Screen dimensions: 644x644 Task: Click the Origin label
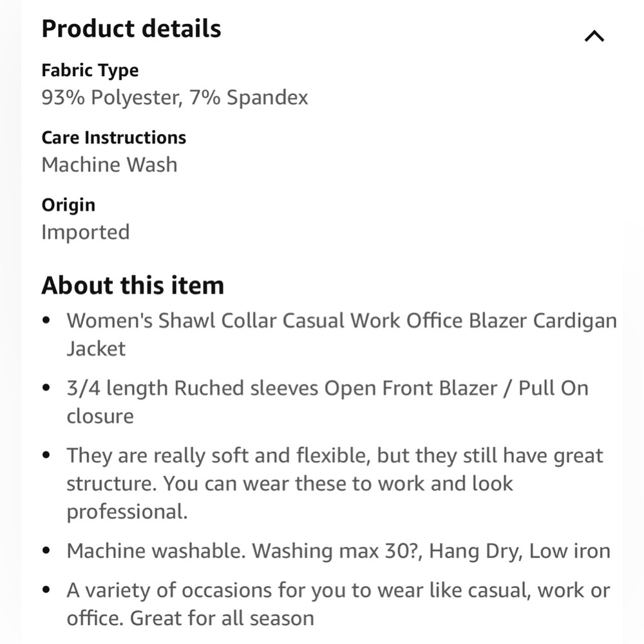[68, 205]
